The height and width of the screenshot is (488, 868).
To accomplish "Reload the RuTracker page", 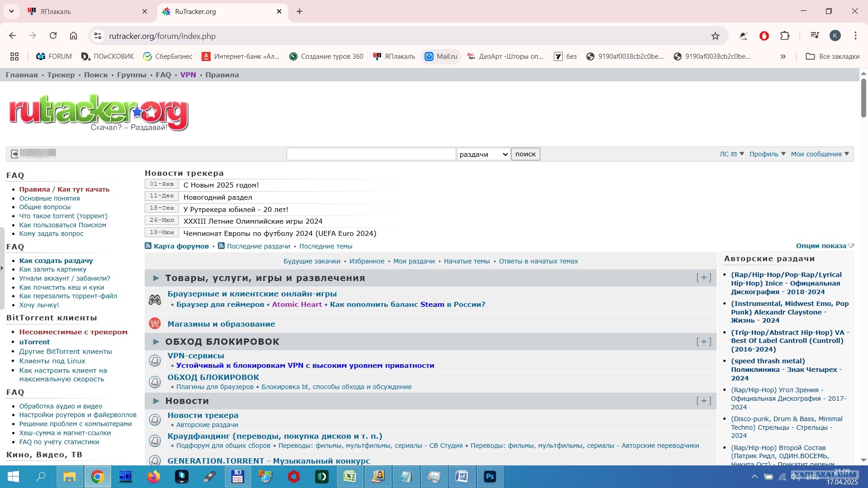I will (53, 36).
